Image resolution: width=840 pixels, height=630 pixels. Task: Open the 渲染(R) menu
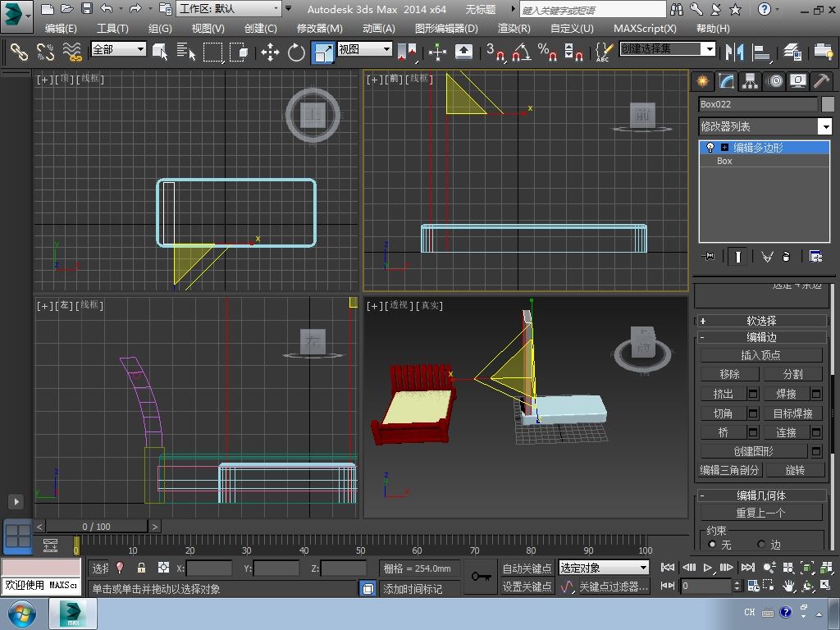[x=514, y=28]
